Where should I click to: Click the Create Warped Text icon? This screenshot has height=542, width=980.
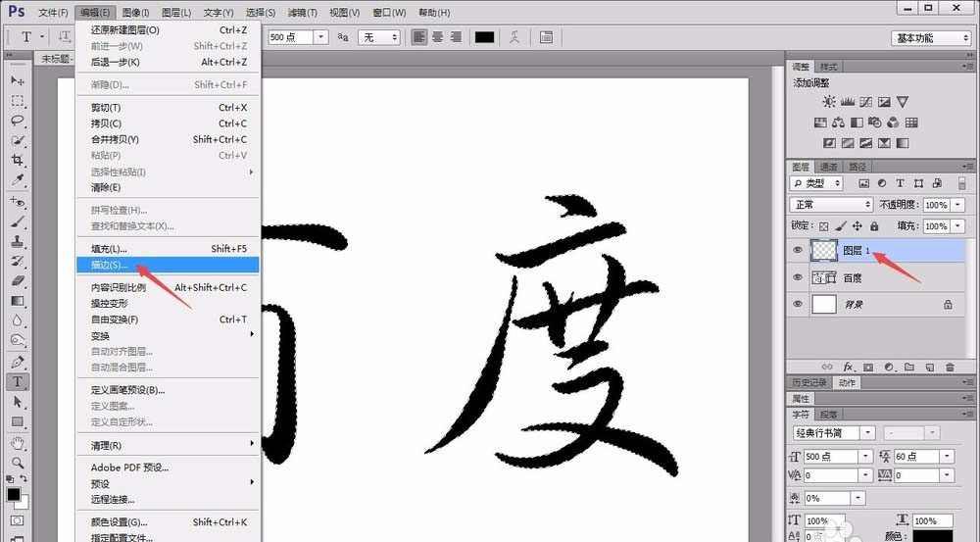(x=514, y=37)
